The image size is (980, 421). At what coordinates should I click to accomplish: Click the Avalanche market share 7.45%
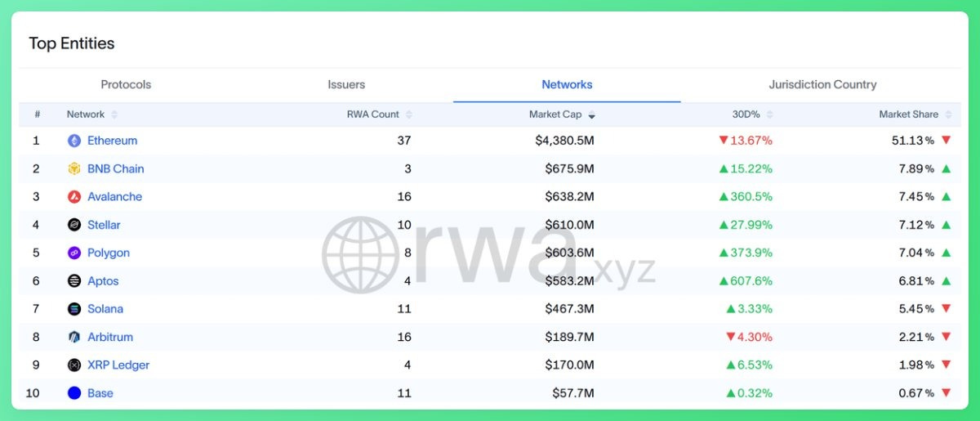(917, 196)
